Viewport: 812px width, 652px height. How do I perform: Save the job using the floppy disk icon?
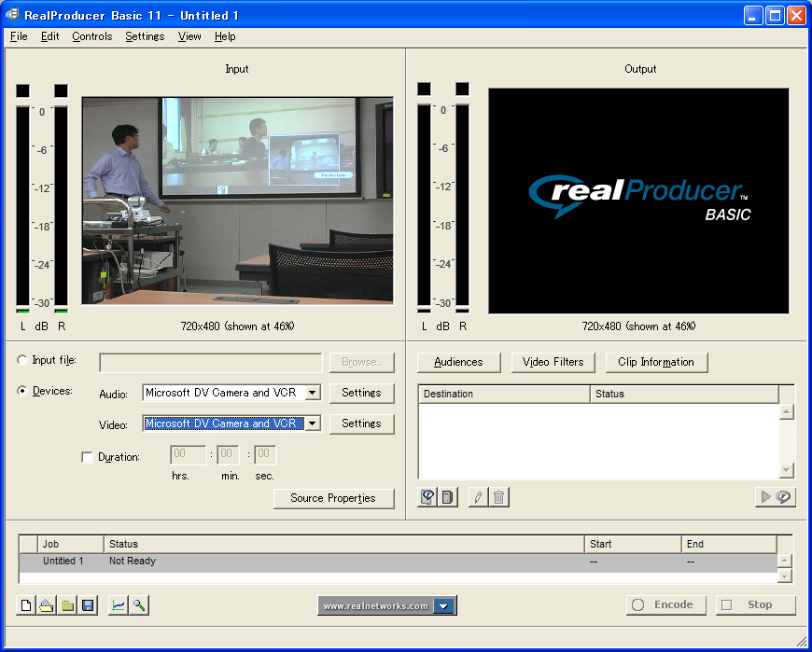pos(88,605)
